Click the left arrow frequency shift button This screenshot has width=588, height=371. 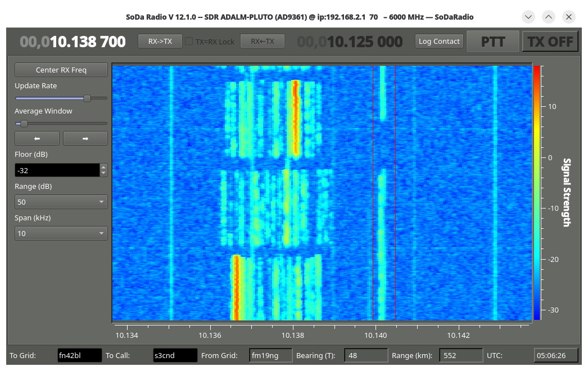click(37, 138)
